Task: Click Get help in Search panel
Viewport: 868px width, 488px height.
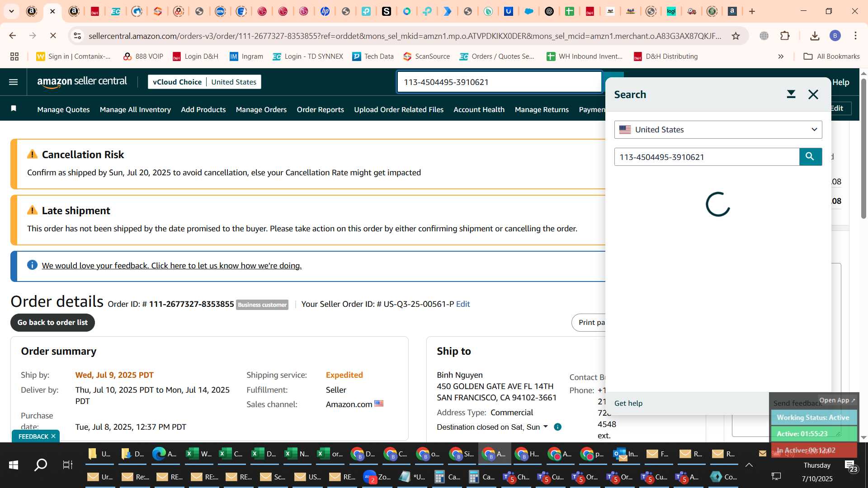Action: (x=628, y=403)
